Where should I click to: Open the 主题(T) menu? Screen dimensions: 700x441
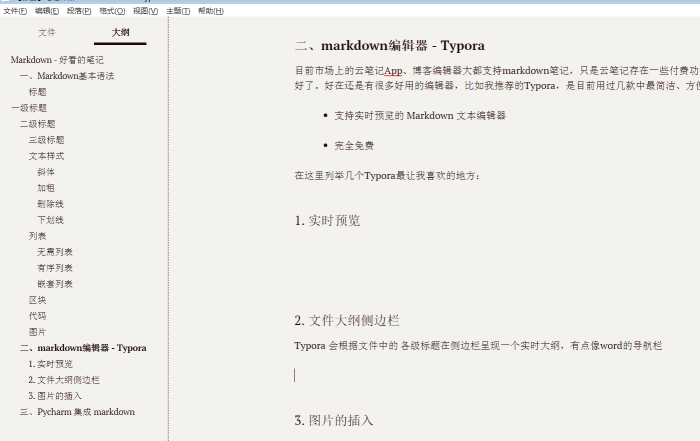[x=178, y=11]
